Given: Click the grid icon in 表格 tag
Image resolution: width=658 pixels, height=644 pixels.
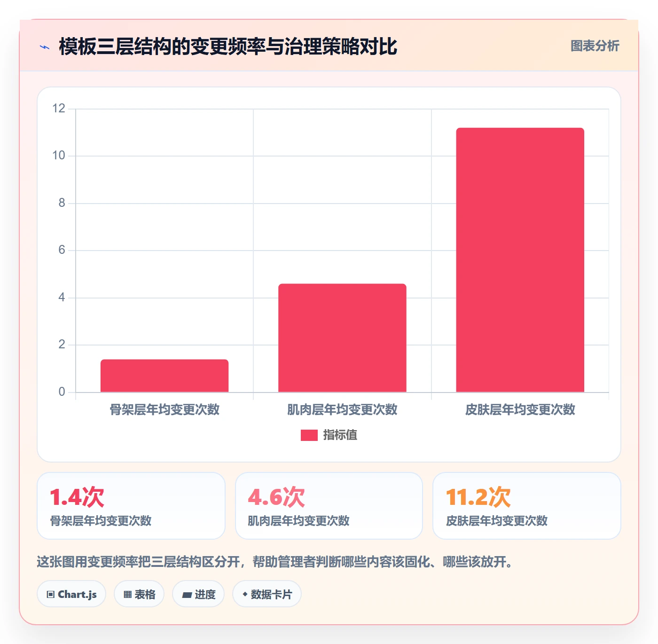Looking at the screenshot, I should tap(127, 595).
